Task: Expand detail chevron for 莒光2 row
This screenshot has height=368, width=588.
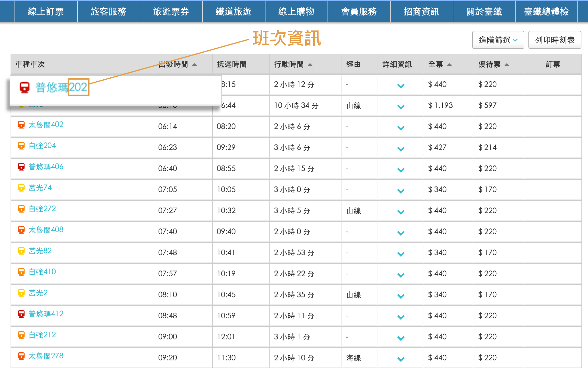Action: pyautogui.click(x=401, y=296)
